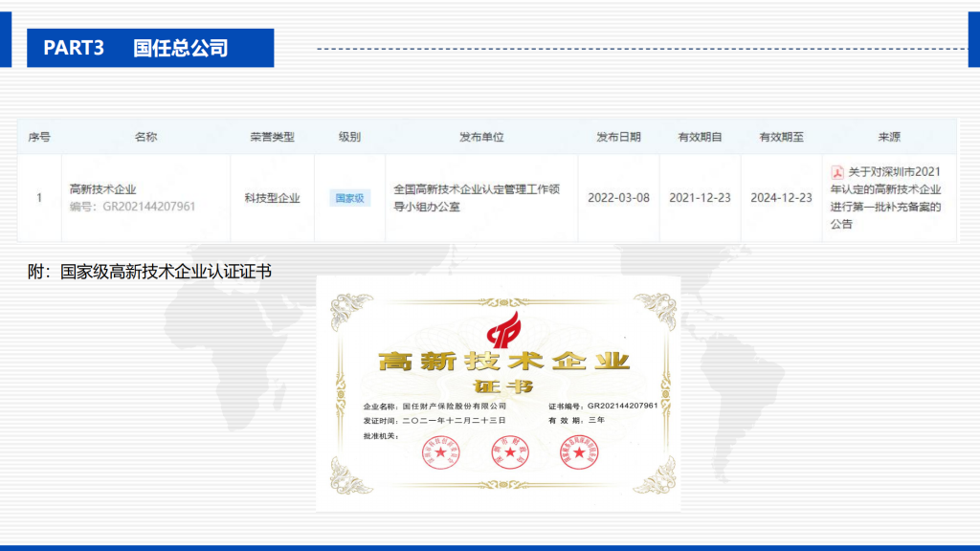This screenshot has width=980, height=551.
Task: Click the 荣誉类型 column header
Action: (272, 137)
